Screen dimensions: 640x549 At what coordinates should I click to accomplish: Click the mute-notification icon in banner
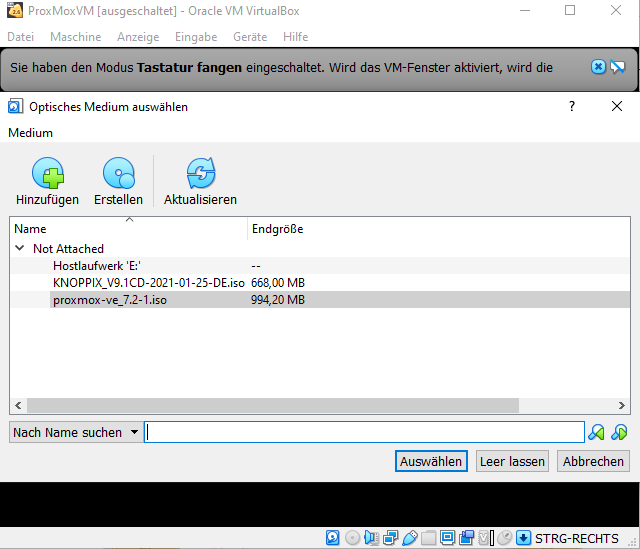click(x=618, y=67)
